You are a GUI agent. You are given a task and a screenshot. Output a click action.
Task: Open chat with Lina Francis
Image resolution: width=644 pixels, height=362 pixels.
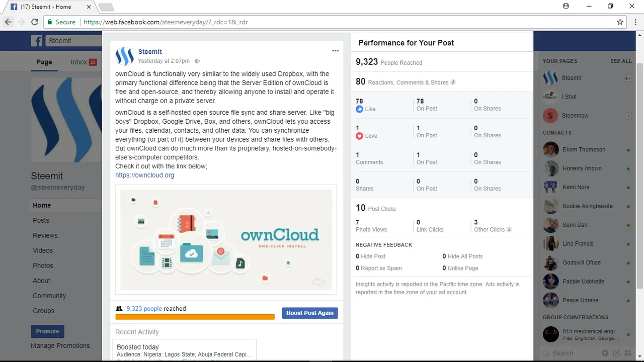point(587,244)
